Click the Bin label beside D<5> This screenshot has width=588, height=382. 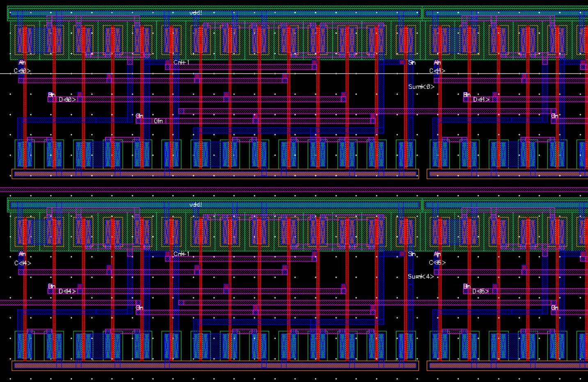tap(467, 286)
